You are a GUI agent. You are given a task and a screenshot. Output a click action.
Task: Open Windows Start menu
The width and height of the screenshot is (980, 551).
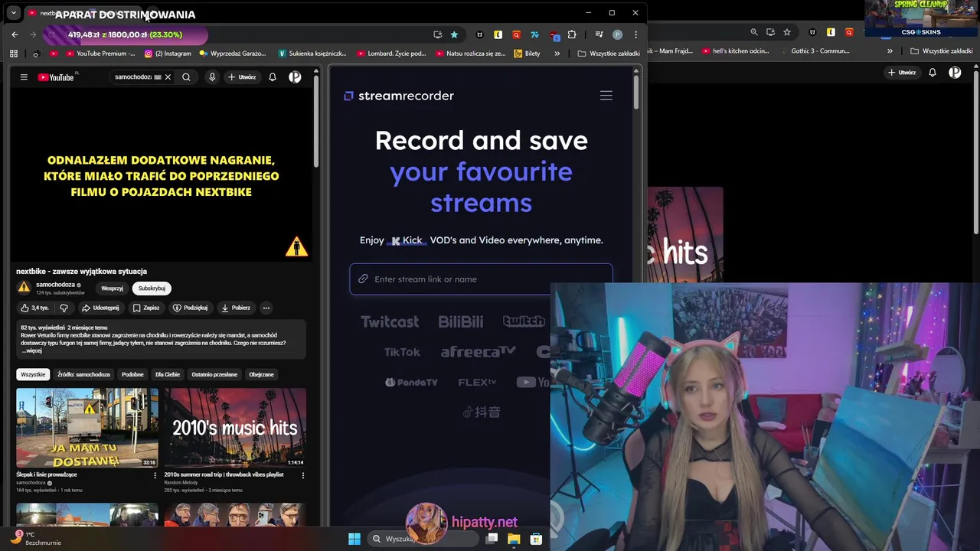tap(354, 539)
